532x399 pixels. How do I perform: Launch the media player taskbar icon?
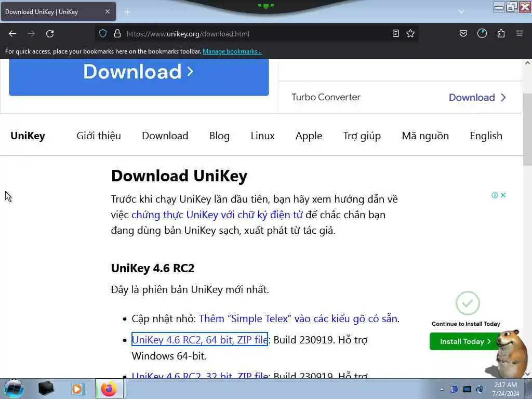click(x=77, y=389)
